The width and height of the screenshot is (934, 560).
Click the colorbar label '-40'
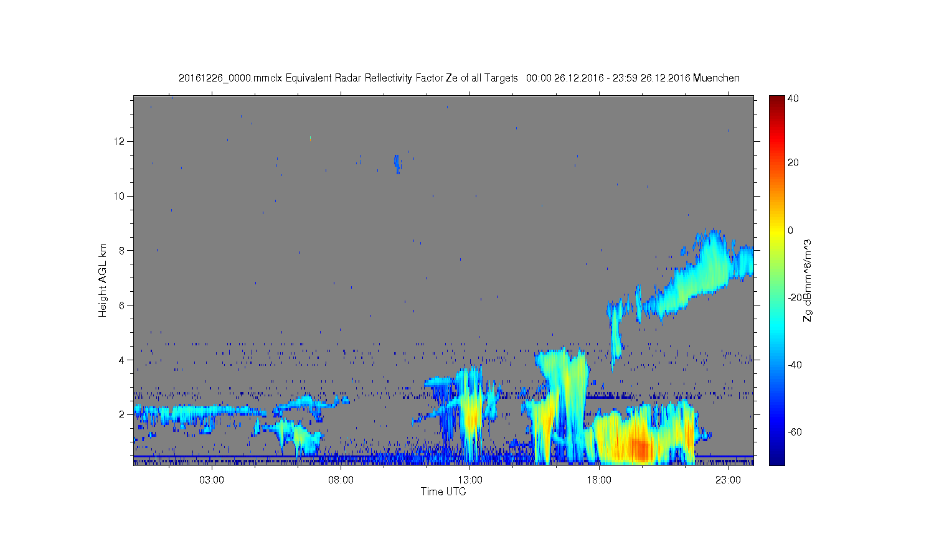coord(795,365)
